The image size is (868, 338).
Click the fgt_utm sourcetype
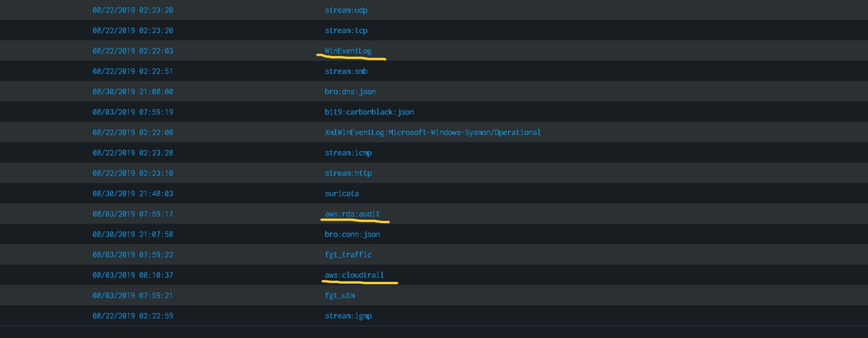point(340,296)
